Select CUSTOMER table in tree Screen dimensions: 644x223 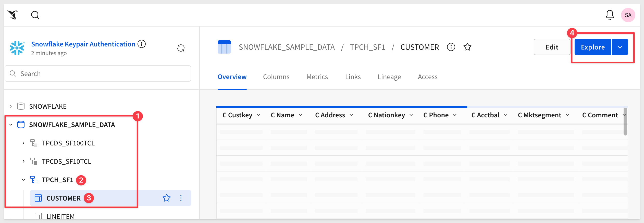coord(110,198)
